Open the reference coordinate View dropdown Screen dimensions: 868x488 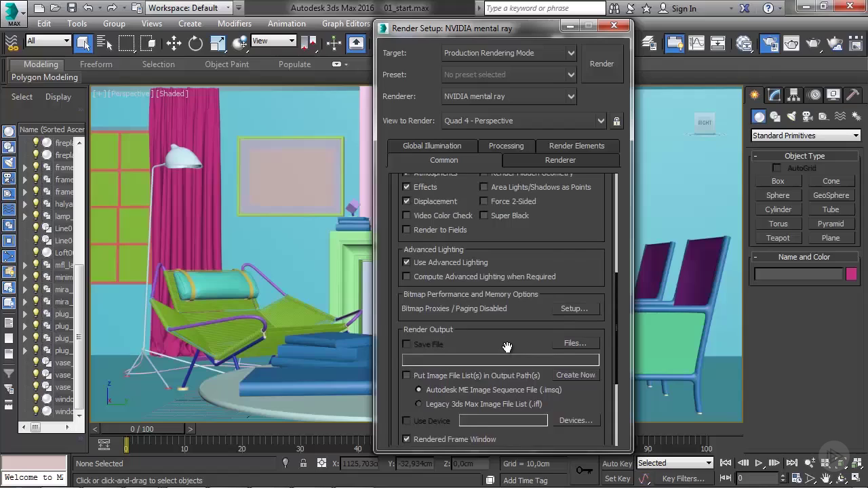273,41
